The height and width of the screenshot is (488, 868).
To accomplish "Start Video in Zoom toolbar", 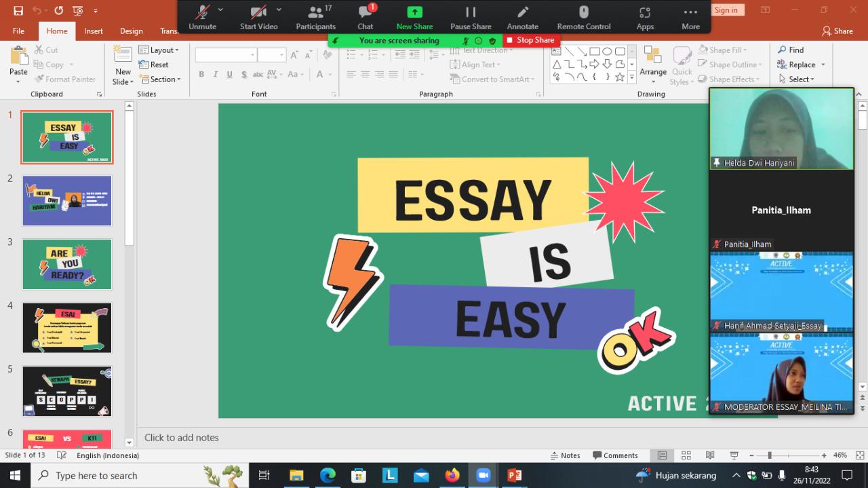I will [x=258, y=18].
